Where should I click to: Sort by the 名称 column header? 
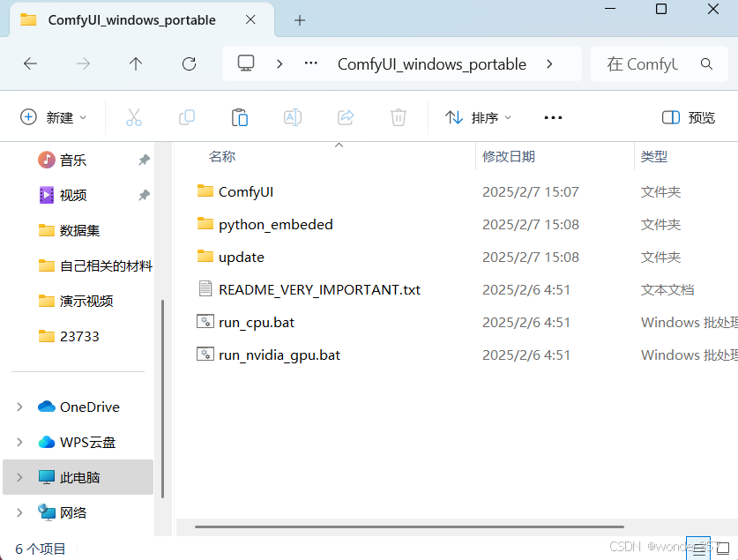[222, 156]
